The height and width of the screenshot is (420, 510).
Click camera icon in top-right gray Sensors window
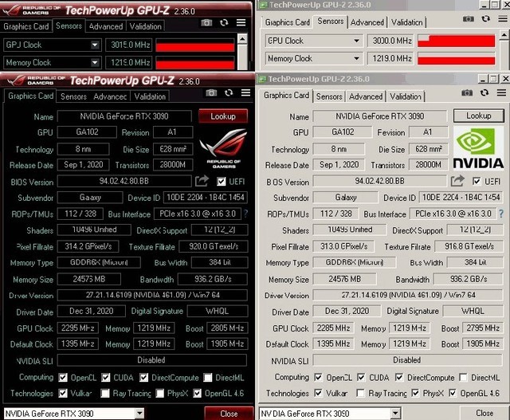point(469,19)
